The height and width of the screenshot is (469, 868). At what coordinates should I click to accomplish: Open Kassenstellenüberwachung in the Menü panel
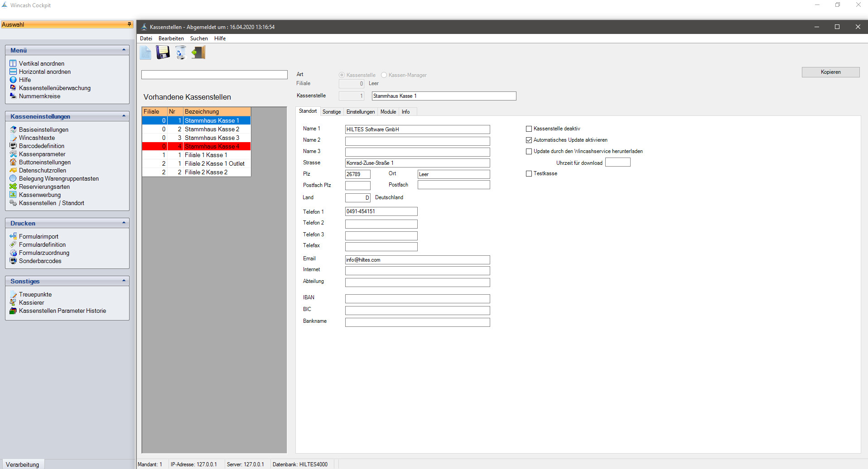click(54, 88)
